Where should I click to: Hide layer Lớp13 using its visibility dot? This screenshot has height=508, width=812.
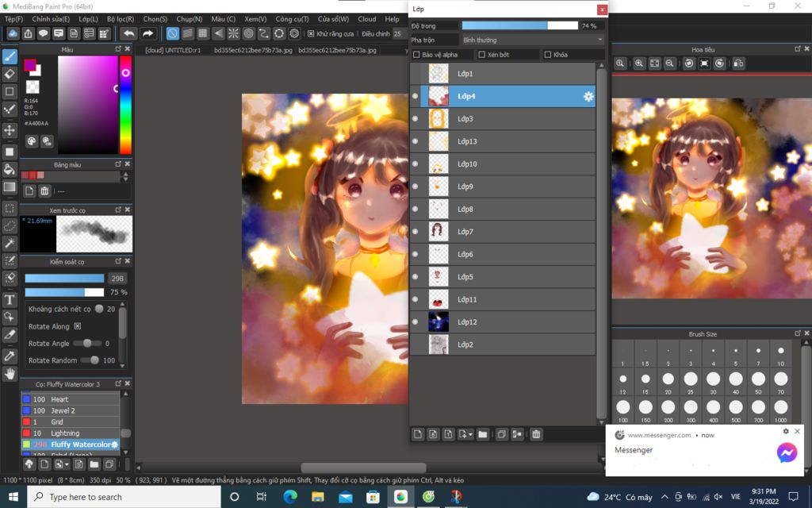[415, 141]
